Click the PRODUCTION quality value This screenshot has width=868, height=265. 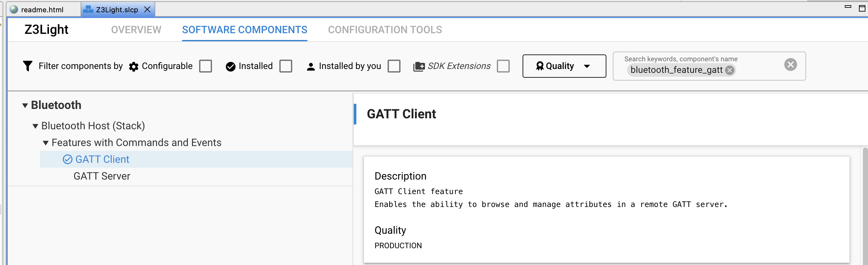pos(398,245)
